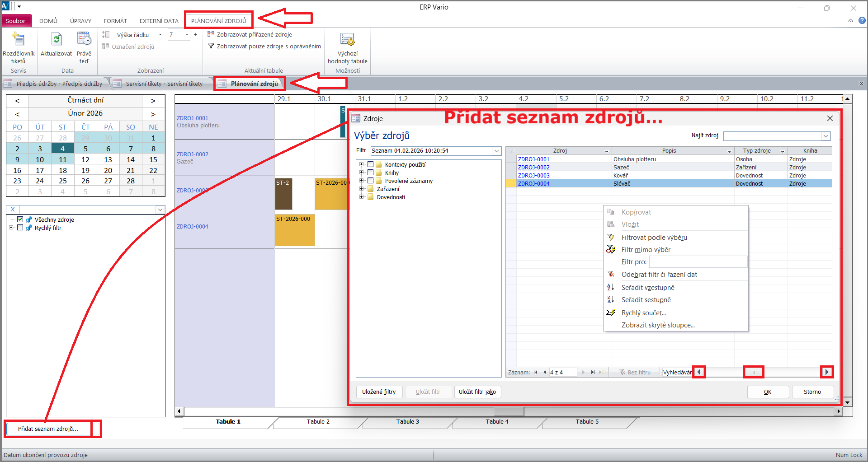Open the Najít zdroj combo box
The image size is (868, 462).
pos(826,136)
